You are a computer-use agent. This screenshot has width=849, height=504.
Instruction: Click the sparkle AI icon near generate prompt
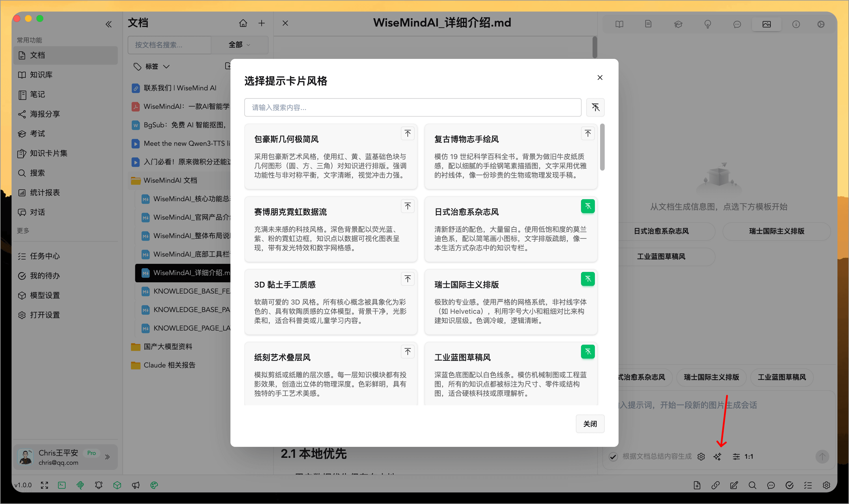[718, 456]
